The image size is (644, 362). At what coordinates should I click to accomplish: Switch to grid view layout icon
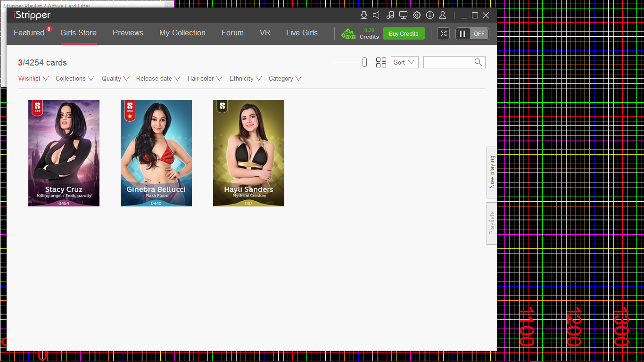[x=381, y=62]
